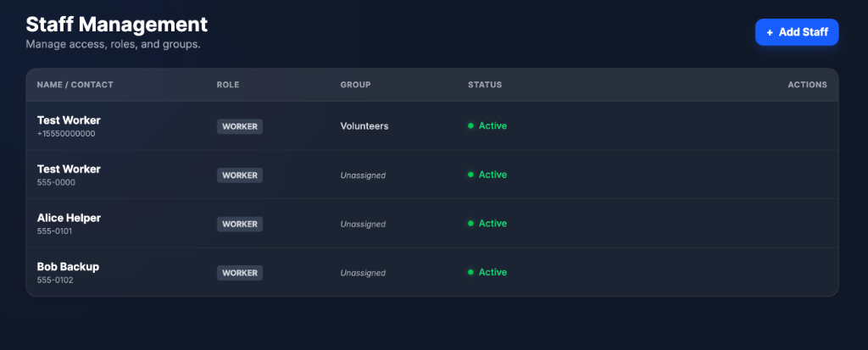Click the Add Staff button
This screenshot has height=350, width=868.
pos(796,32)
